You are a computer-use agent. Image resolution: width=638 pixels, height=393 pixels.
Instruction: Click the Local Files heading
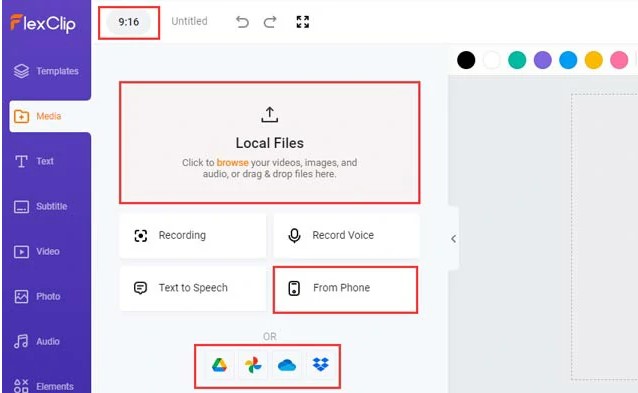tap(269, 143)
